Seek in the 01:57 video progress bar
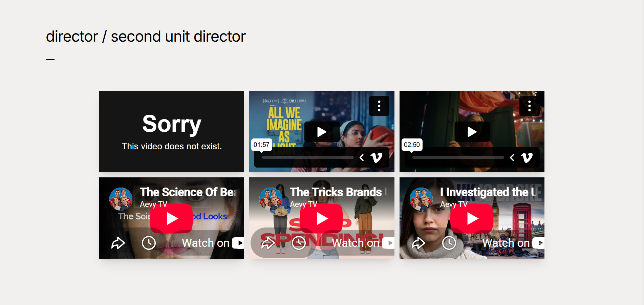This screenshot has height=305, width=644. tap(308, 157)
